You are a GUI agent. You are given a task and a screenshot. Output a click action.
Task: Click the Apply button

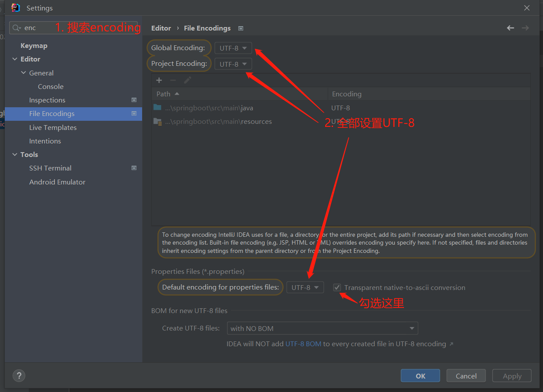point(512,376)
